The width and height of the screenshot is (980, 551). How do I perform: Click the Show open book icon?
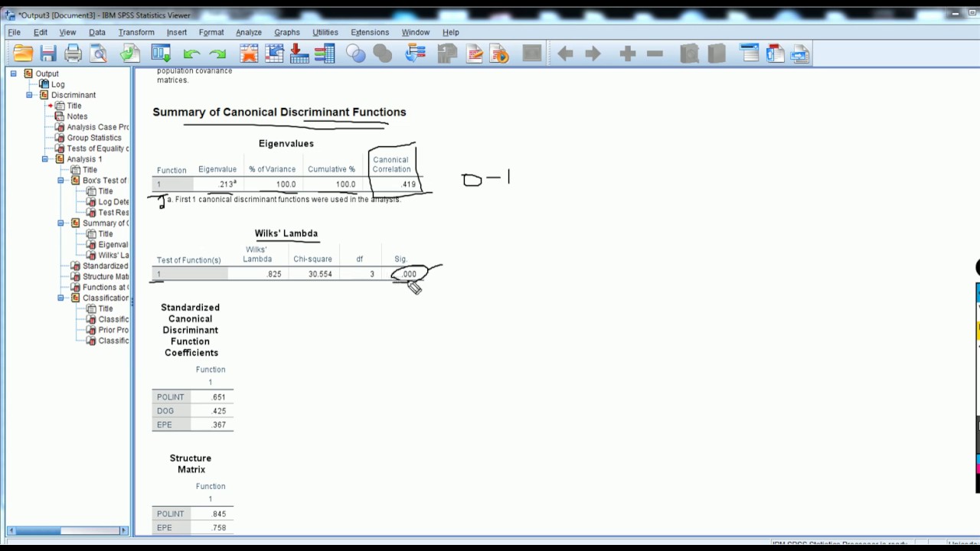coord(690,54)
